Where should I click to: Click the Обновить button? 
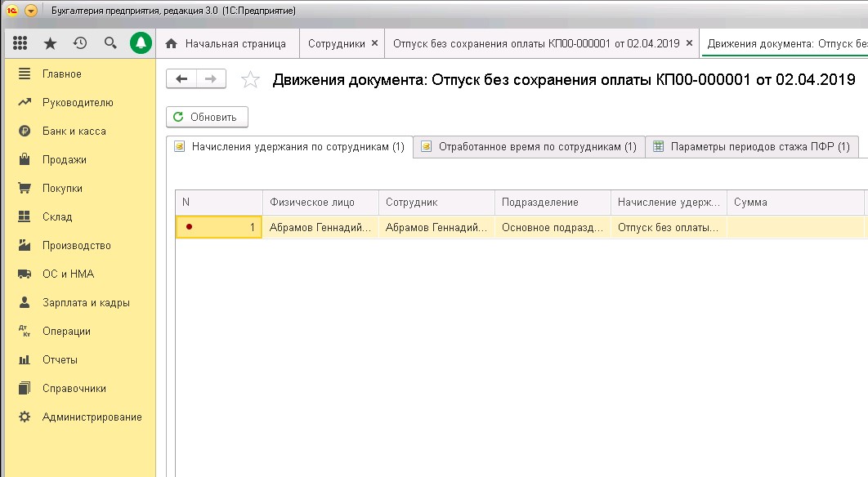pos(207,117)
